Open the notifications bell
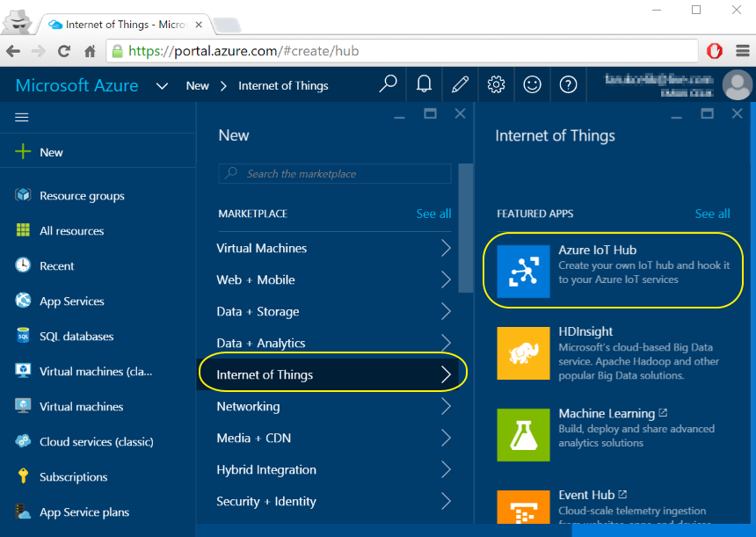Screen dimensions: 756x537 point(424,85)
